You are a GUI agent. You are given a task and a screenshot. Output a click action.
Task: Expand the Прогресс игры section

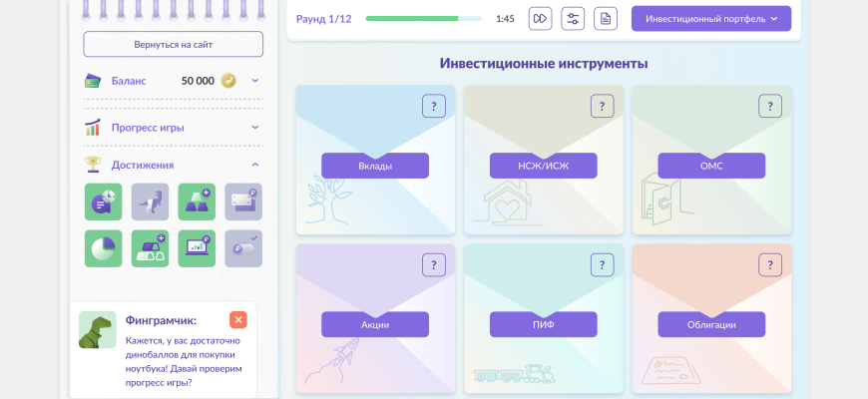[254, 128]
